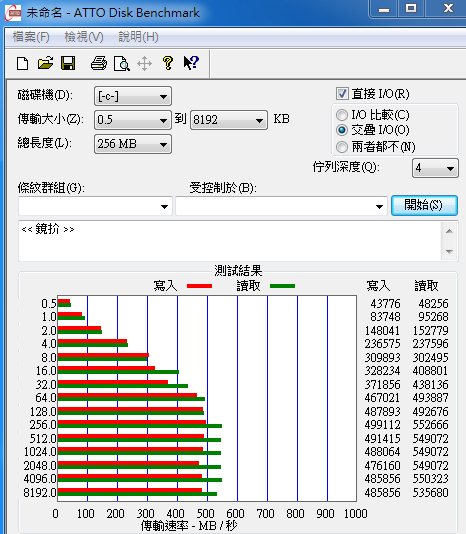Click the red 寫入 legend swatch
This screenshot has width=466, height=534.
(x=200, y=286)
